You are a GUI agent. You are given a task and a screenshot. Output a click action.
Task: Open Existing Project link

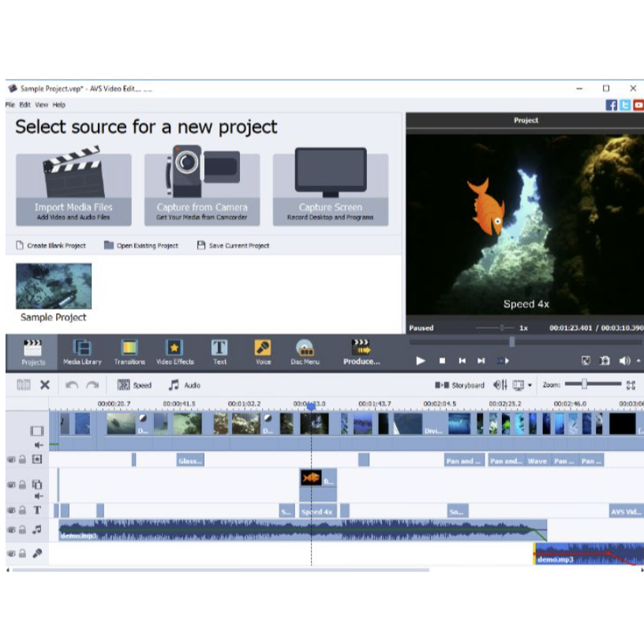[x=140, y=245]
